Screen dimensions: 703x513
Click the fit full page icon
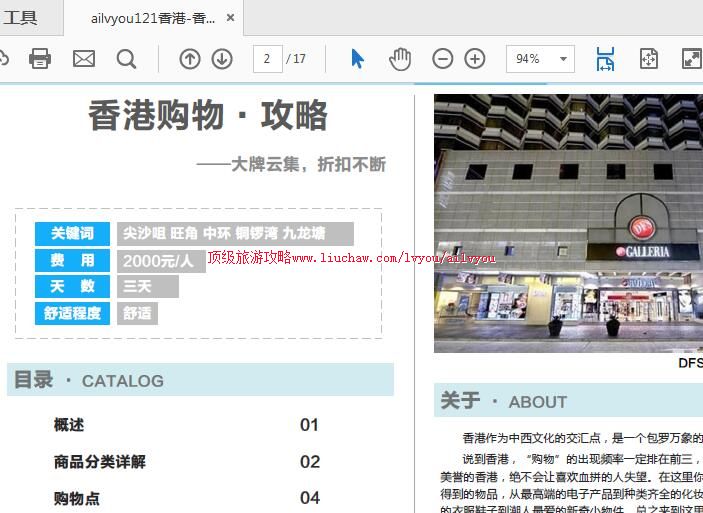pyautogui.click(x=649, y=59)
